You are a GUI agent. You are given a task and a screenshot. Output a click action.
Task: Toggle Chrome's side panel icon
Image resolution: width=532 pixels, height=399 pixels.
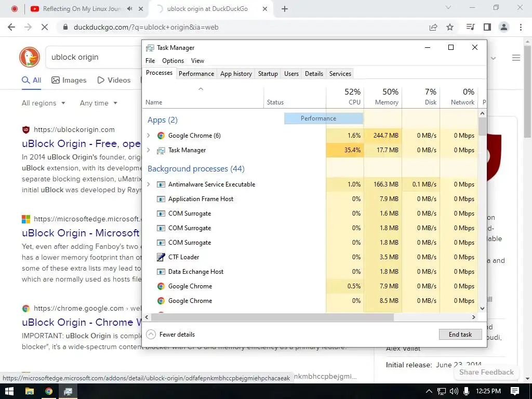click(x=487, y=27)
